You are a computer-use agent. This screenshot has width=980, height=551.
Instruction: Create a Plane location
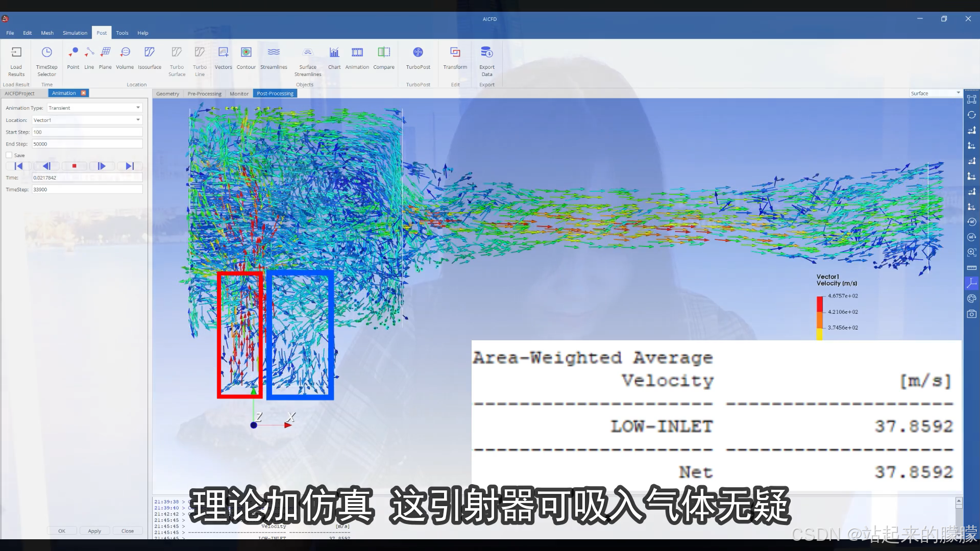coord(105,53)
